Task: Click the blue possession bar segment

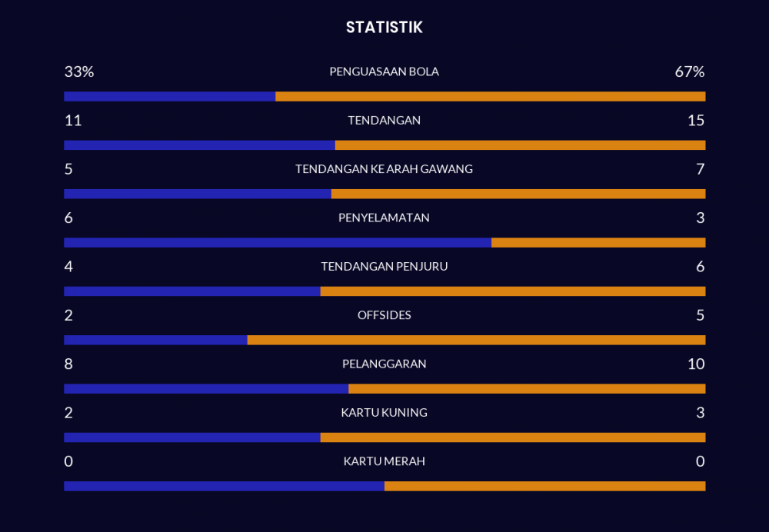Action: [x=169, y=97]
